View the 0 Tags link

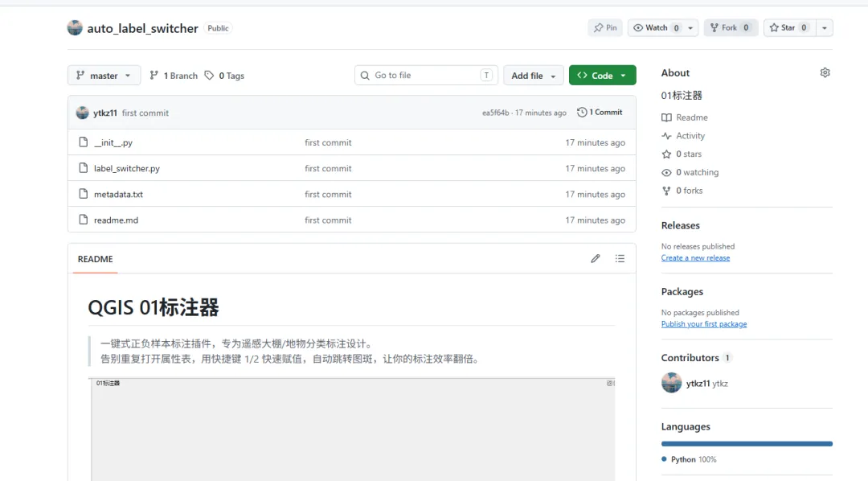(224, 76)
